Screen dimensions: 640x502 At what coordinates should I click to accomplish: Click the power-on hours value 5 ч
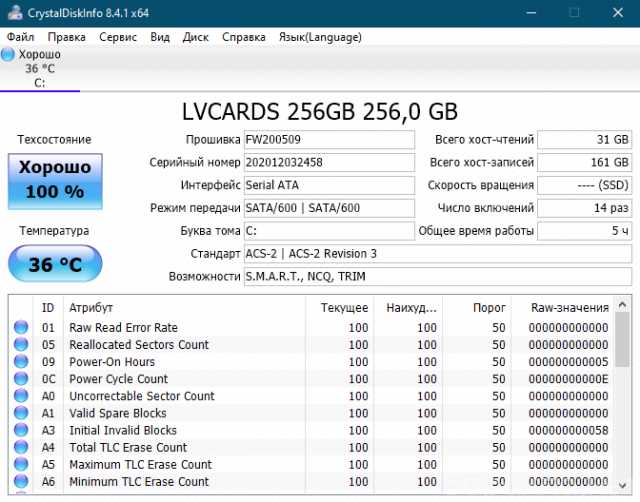[584, 231]
